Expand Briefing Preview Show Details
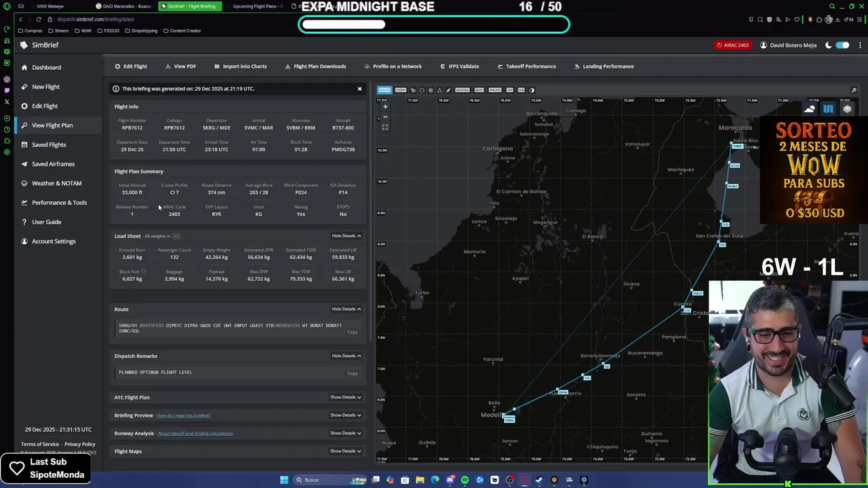 pyautogui.click(x=345, y=415)
